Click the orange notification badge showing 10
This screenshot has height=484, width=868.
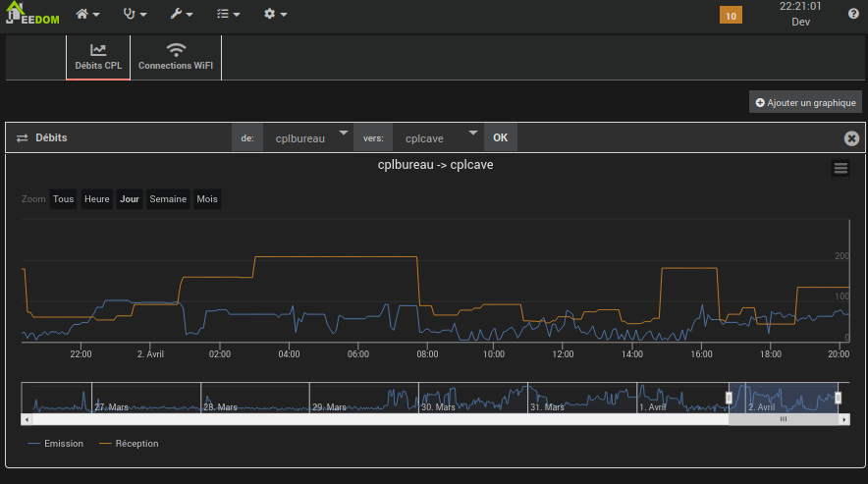[731, 16]
